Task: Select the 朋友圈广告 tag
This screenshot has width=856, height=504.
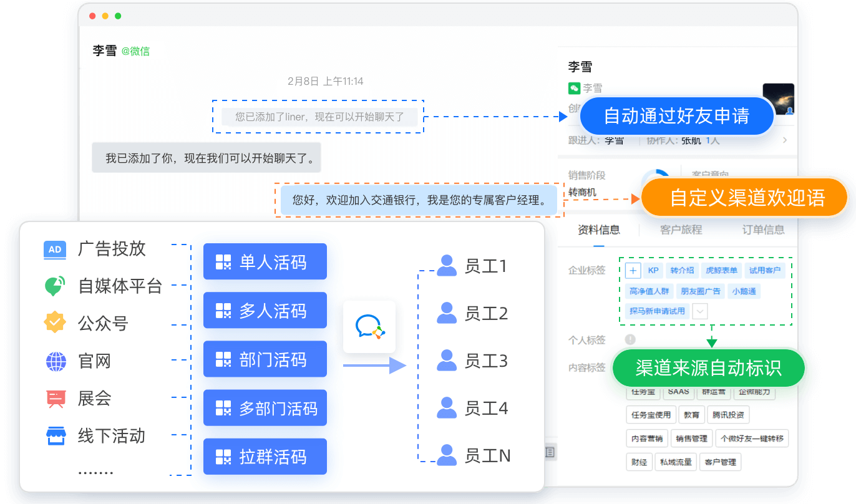Action: coord(700,291)
